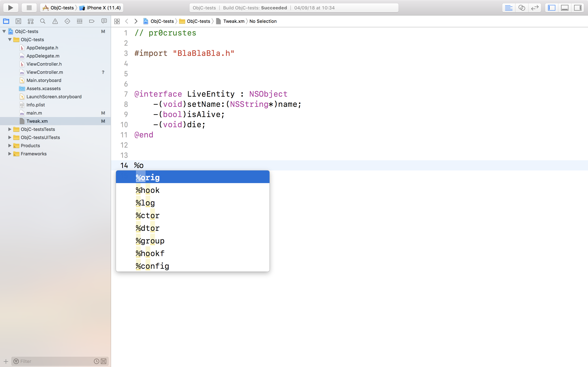Toggle the left navigator panel
Viewport: 588px width, 367px height.
pos(551,8)
